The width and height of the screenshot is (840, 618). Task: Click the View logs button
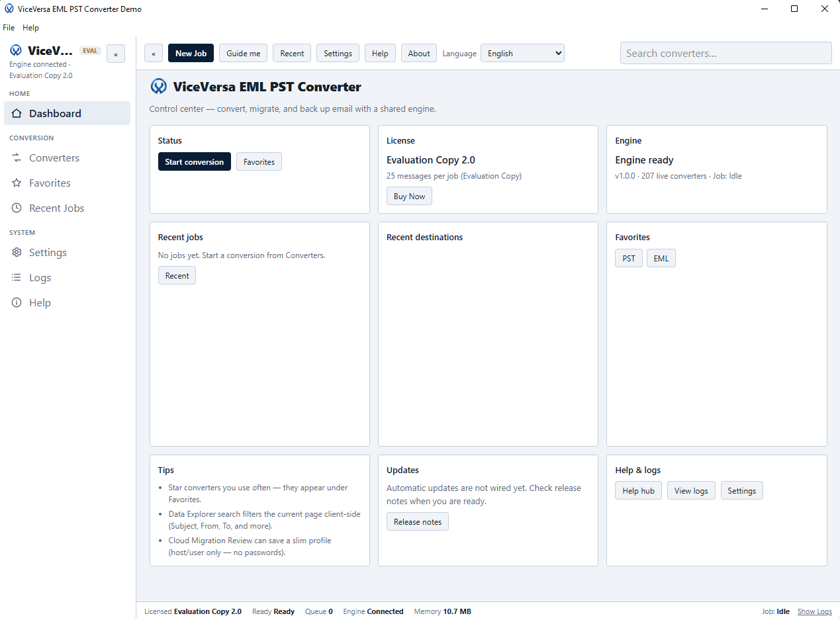691,490
